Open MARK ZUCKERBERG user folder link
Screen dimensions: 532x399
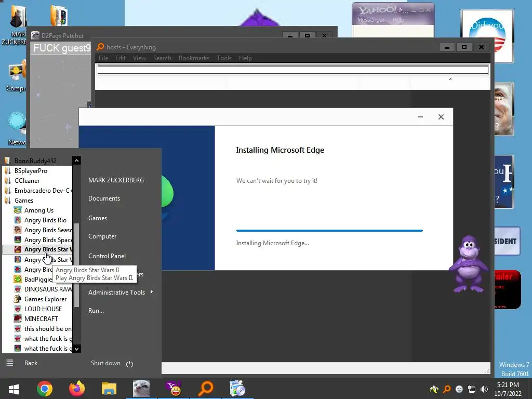[x=116, y=180]
